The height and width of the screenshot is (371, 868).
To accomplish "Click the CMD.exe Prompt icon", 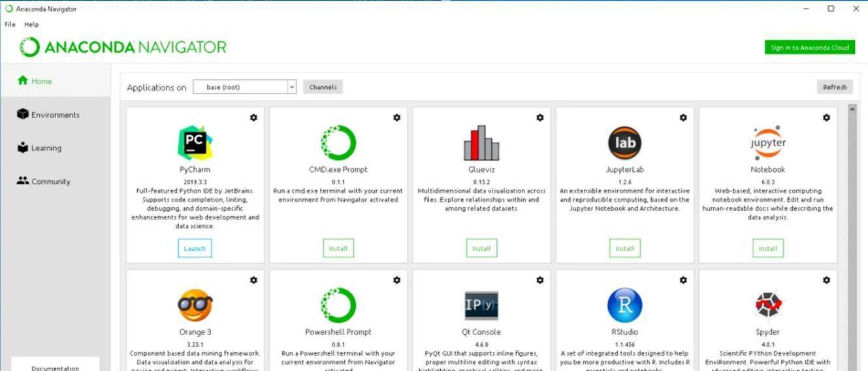I will [x=338, y=142].
